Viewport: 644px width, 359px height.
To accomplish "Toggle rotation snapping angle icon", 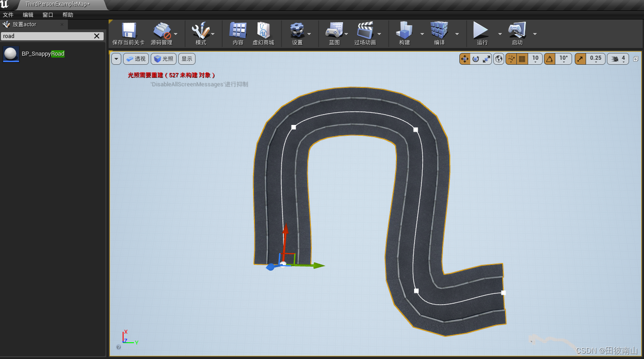I will [x=549, y=59].
